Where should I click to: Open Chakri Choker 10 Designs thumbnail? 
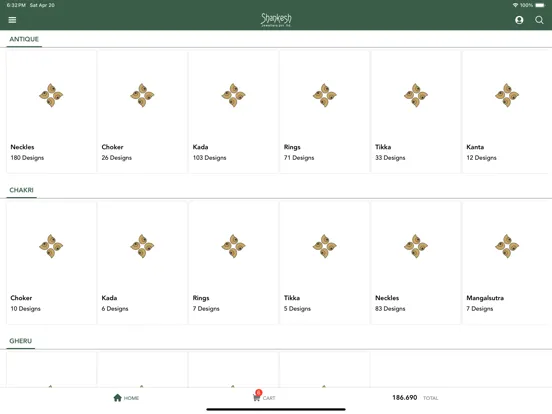coord(51,246)
